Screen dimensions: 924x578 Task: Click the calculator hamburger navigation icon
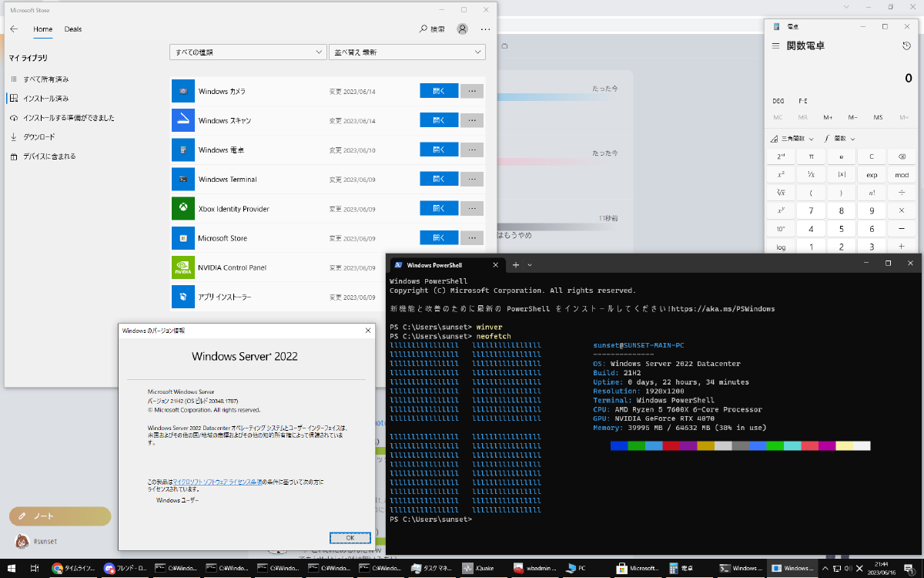774,45
